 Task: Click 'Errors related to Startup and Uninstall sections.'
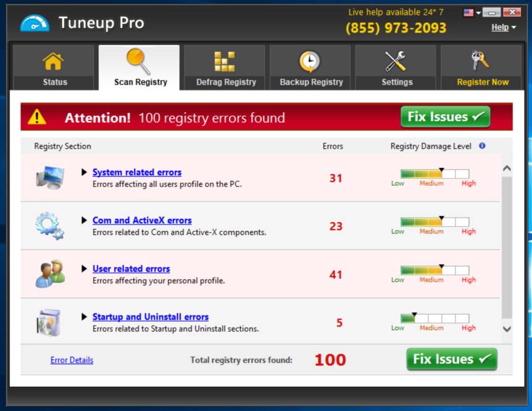(x=175, y=329)
